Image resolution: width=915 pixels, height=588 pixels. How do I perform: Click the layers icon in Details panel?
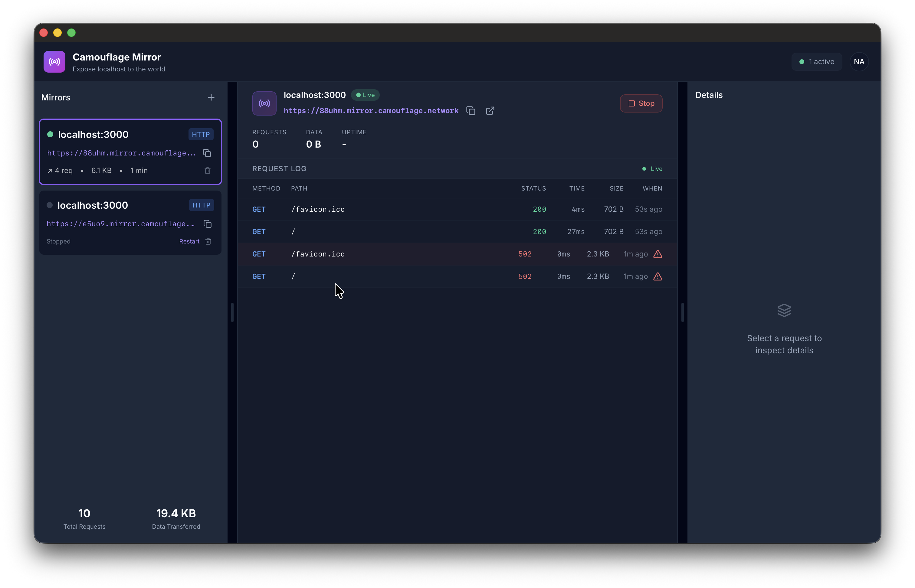(x=784, y=310)
